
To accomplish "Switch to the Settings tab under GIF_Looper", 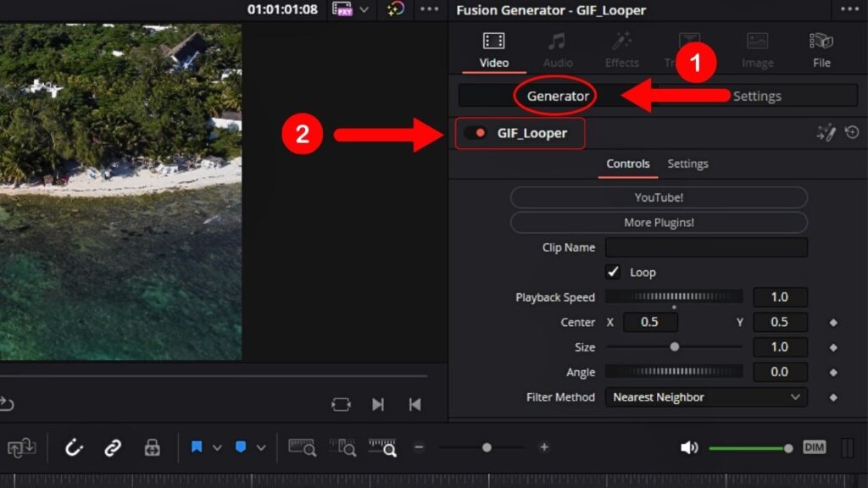I will (x=687, y=164).
